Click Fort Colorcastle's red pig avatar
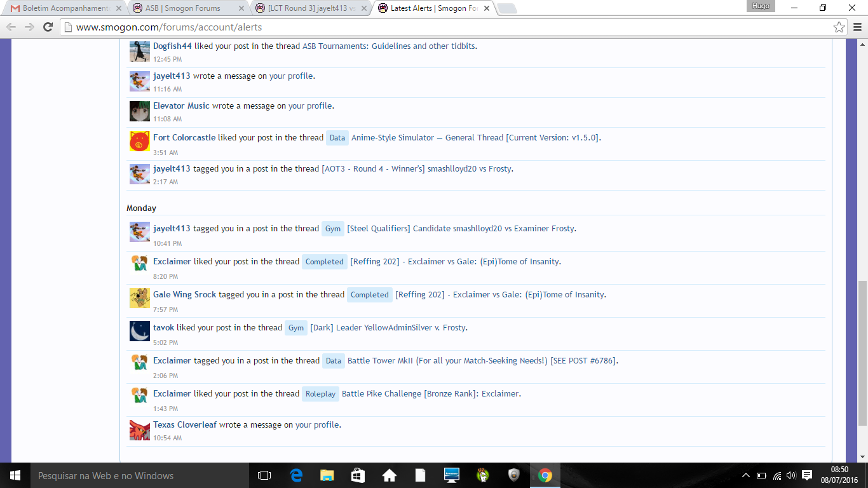The height and width of the screenshot is (488, 868). point(139,141)
